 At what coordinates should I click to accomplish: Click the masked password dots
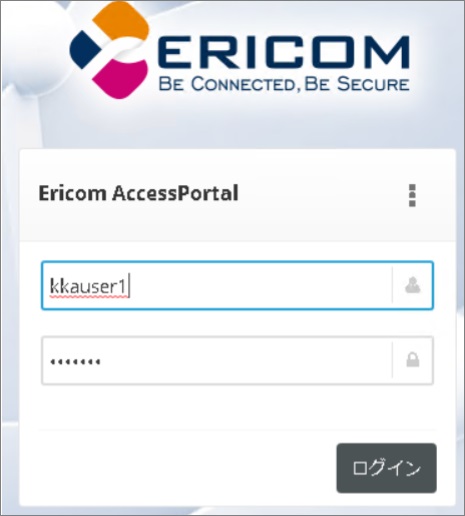point(75,362)
